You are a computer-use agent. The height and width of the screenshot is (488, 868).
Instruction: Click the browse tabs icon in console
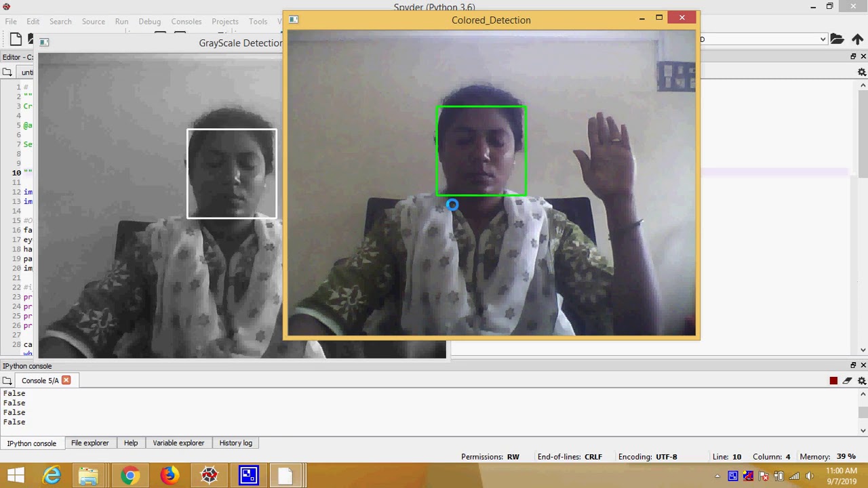(7, 380)
